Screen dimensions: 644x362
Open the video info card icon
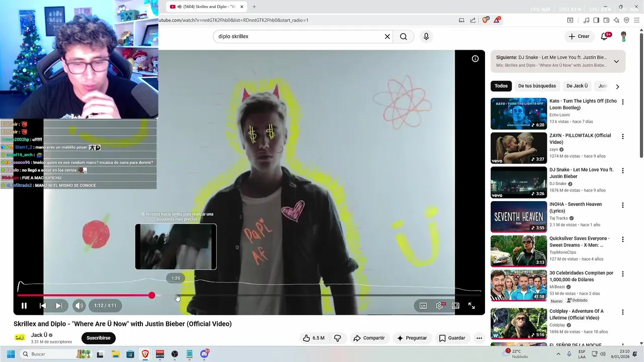point(475,59)
